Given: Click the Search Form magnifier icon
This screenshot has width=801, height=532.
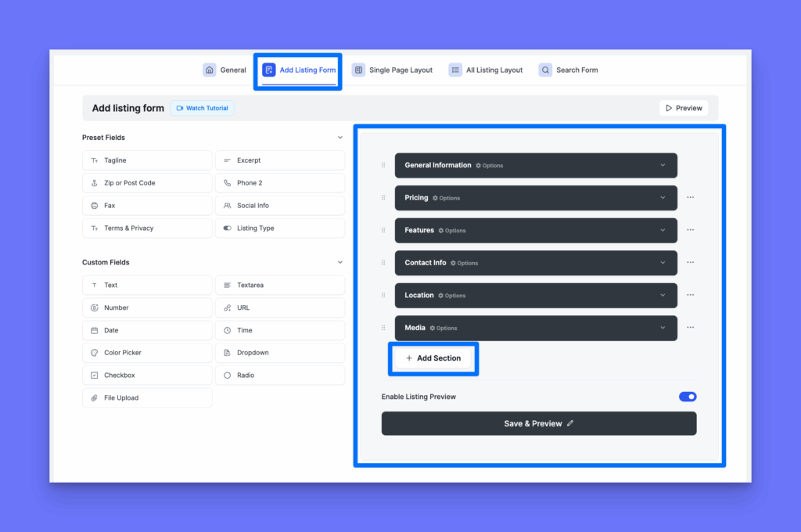Looking at the screenshot, I should [x=545, y=70].
